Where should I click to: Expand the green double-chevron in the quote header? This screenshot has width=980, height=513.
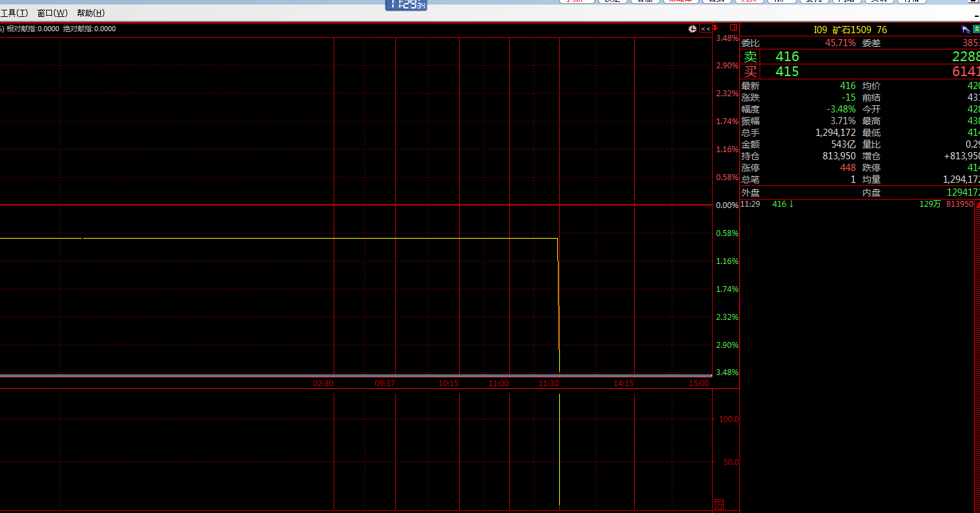pyautogui.click(x=976, y=30)
